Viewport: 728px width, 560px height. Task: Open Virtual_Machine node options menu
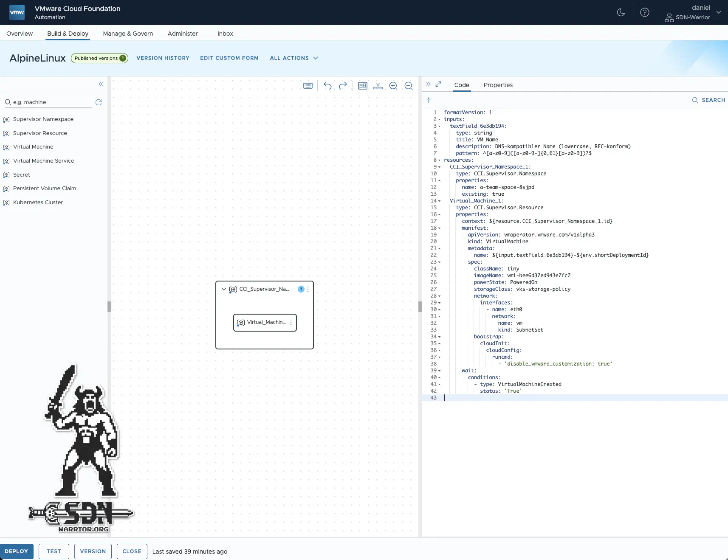[291, 323]
